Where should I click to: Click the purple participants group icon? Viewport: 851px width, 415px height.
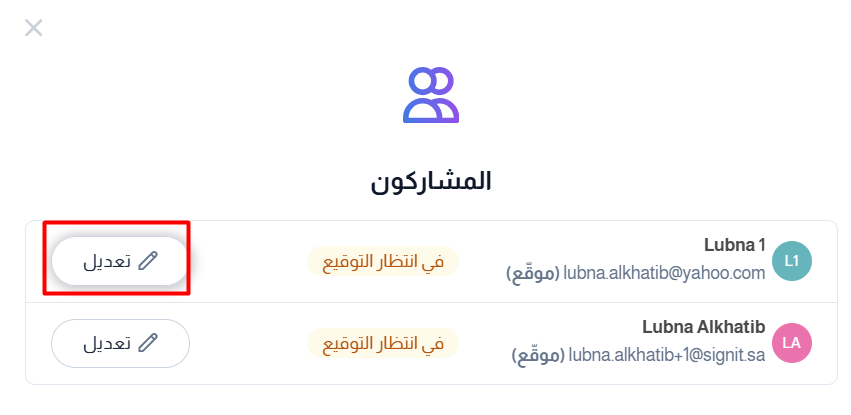[431, 95]
